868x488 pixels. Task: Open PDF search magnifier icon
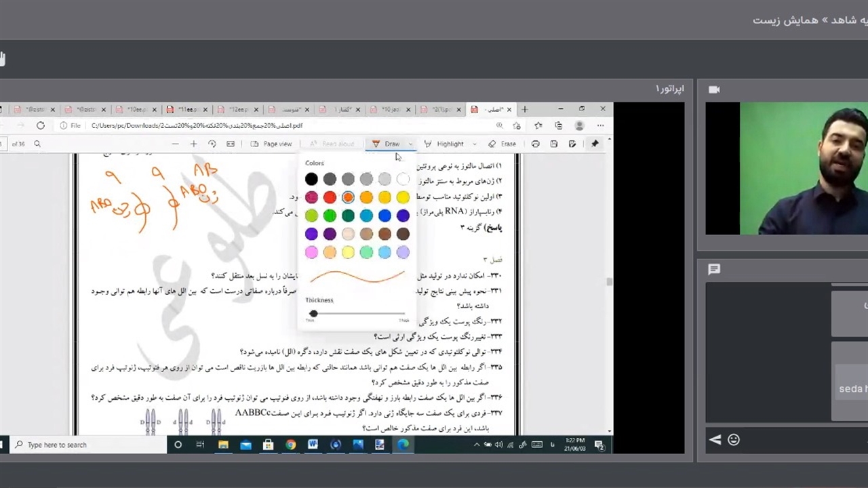[37, 144]
